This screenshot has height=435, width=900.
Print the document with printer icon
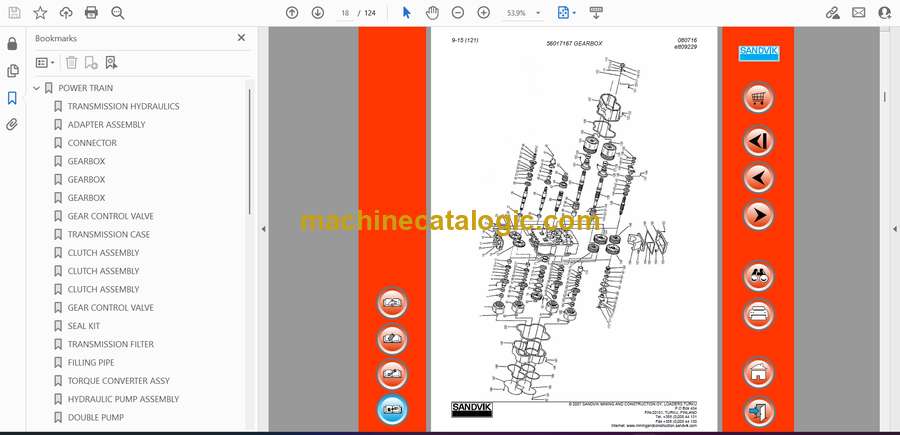pyautogui.click(x=91, y=13)
